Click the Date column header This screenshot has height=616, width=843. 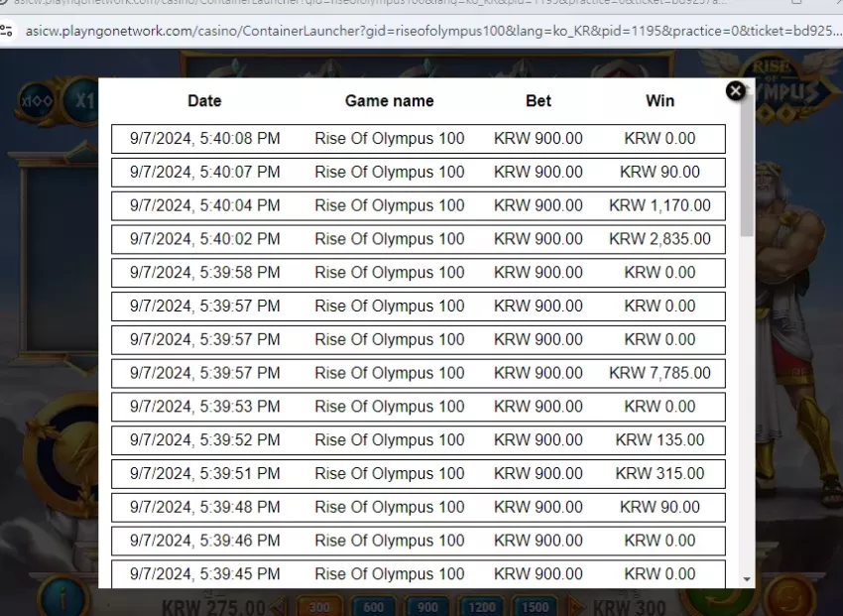(x=204, y=100)
